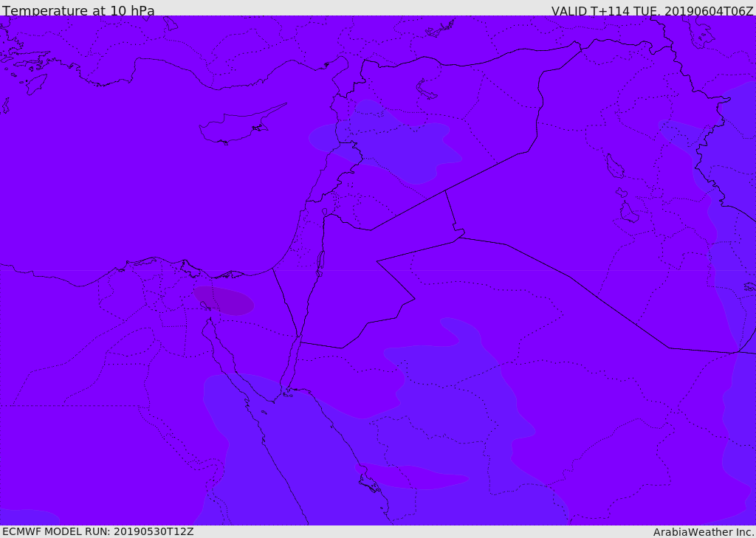
Task: Click the dark purple oval near Nile delta
Action: coord(224,301)
